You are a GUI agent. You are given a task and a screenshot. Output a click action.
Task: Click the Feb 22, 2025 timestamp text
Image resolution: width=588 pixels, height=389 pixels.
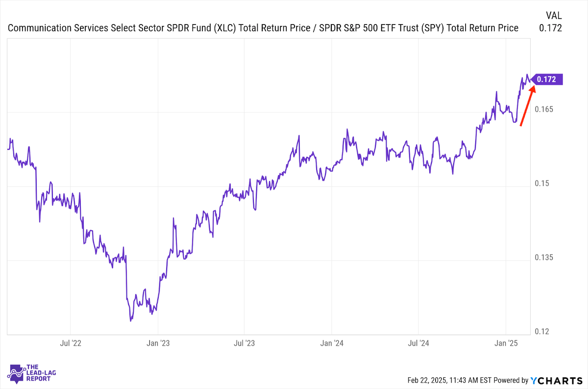coord(449,380)
